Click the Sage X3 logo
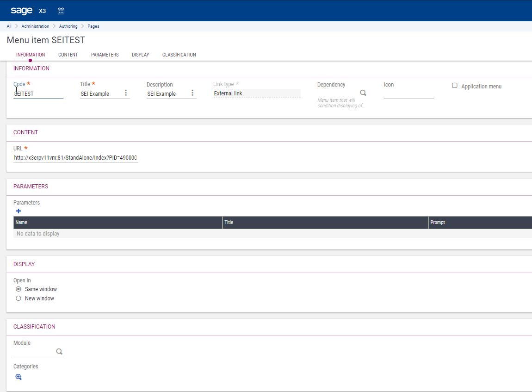The height and width of the screenshot is (392, 532). (28, 11)
